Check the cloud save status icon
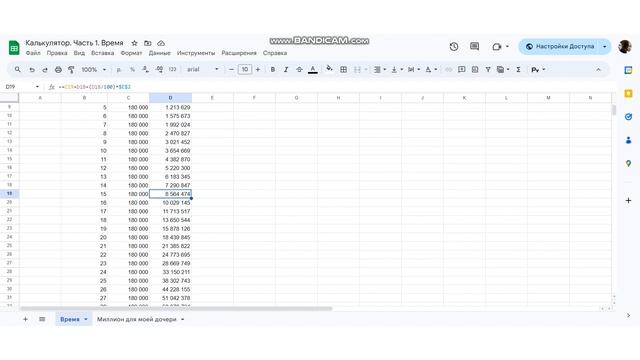 point(161,43)
